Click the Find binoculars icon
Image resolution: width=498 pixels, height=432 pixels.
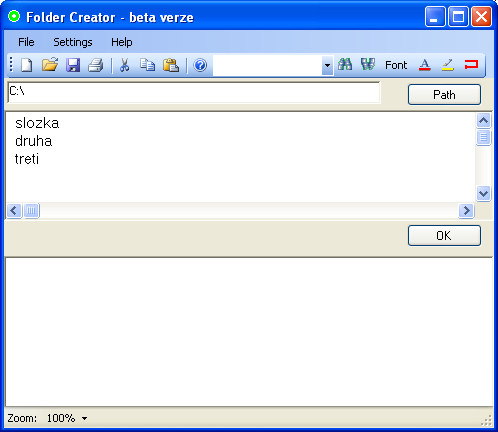click(345, 64)
